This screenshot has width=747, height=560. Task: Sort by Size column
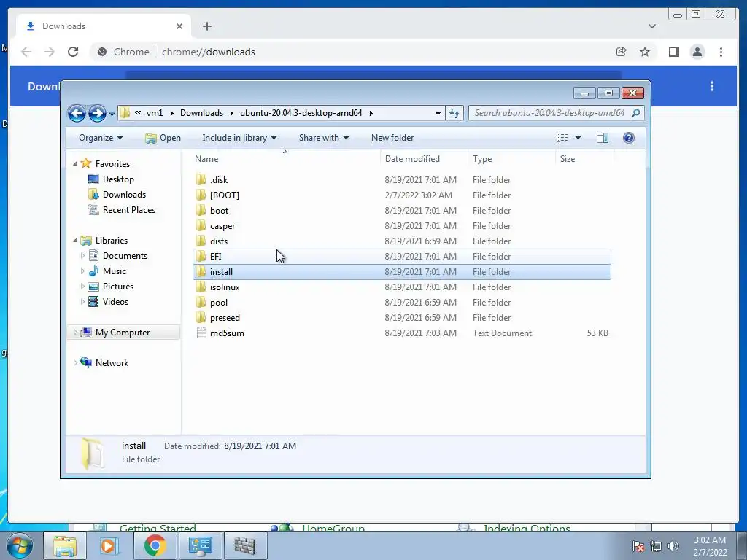coord(584,158)
